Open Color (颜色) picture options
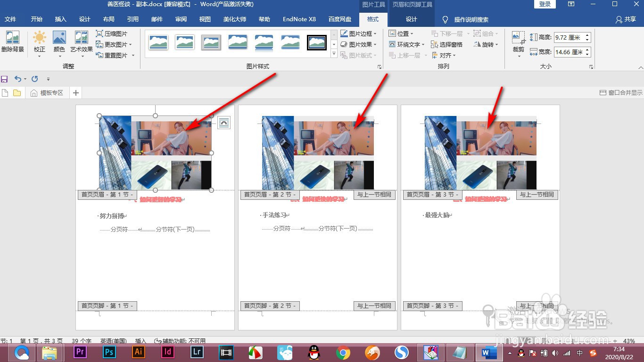The image size is (644, 362). [59, 44]
